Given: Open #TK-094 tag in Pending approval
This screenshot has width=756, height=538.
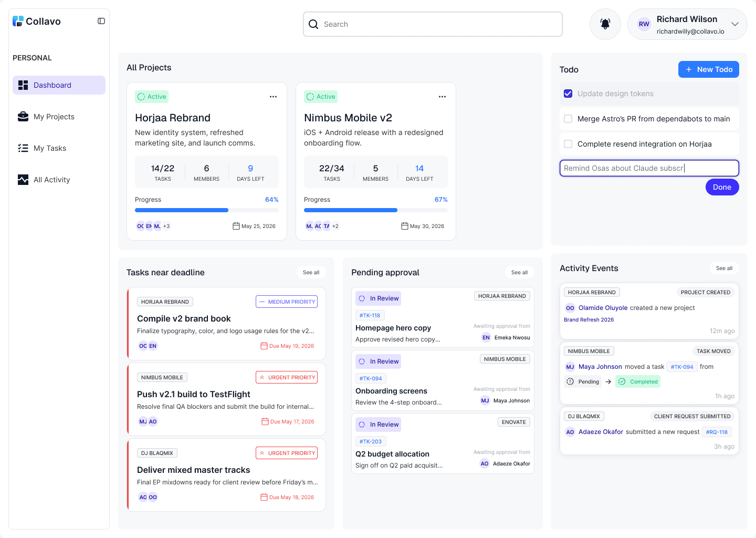Looking at the screenshot, I should click(371, 378).
